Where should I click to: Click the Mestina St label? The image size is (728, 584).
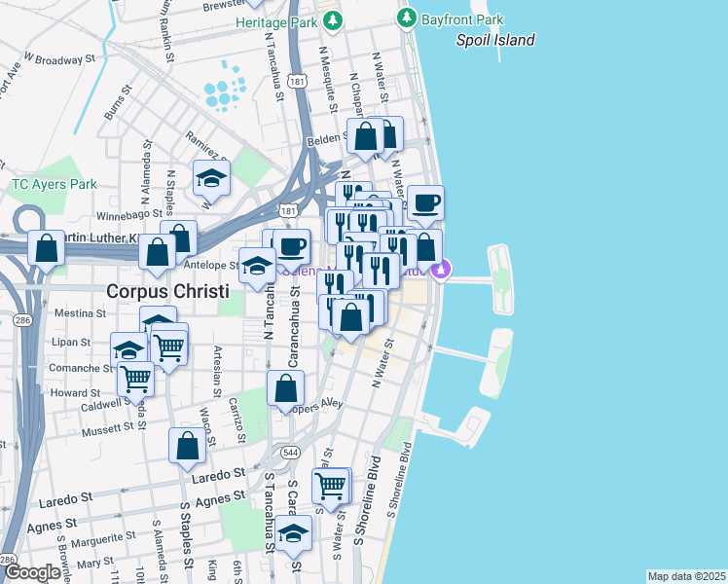point(81,313)
